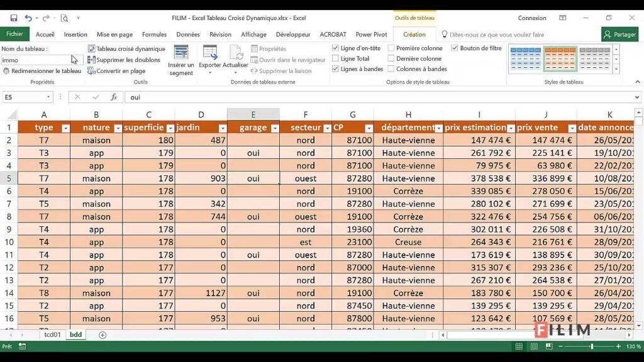The height and width of the screenshot is (362, 644).
Task: Switch to the Formules ribbon tab
Action: click(155, 35)
